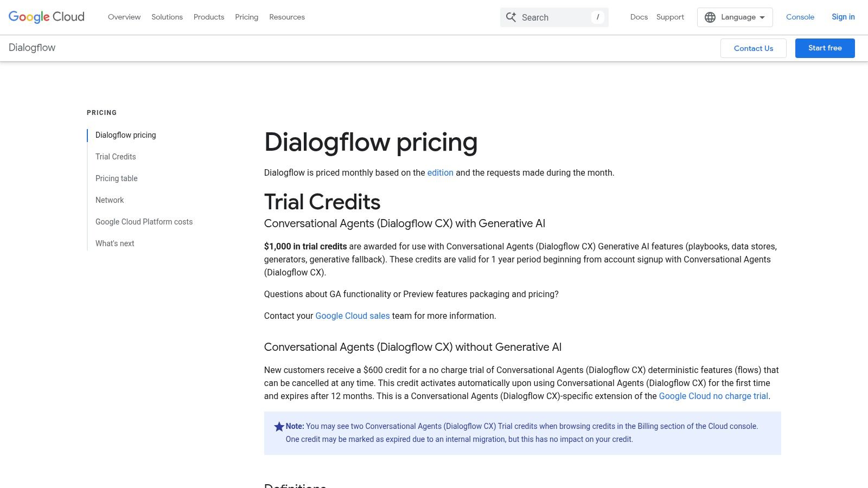868x488 pixels.
Task: Switch to the Resources section
Action: (x=287, y=17)
